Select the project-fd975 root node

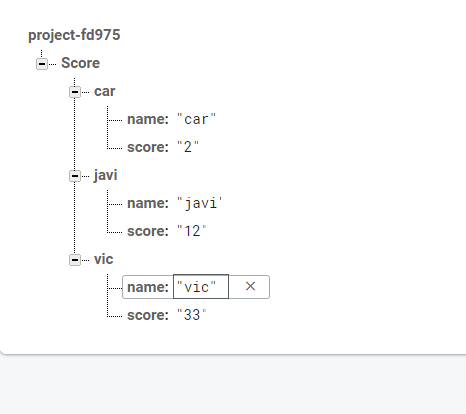(74, 35)
